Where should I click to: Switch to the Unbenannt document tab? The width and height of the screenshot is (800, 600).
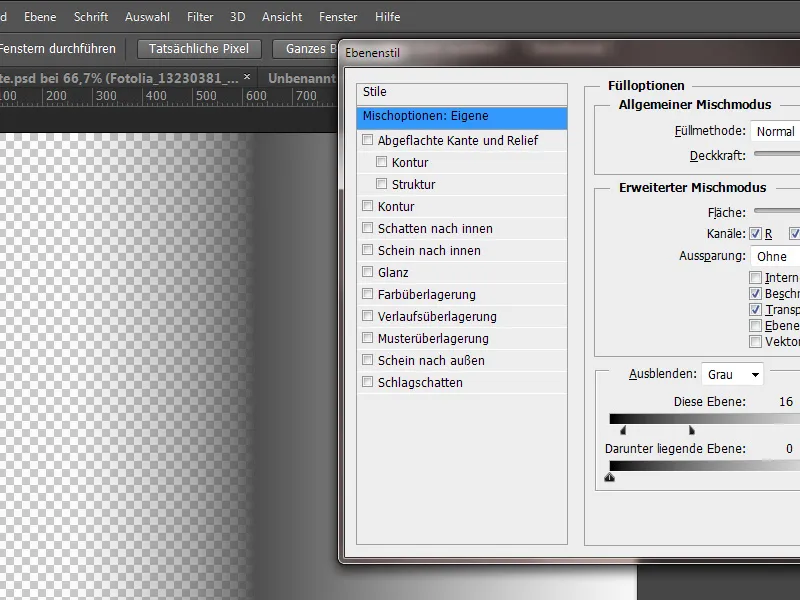(x=301, y=78)
